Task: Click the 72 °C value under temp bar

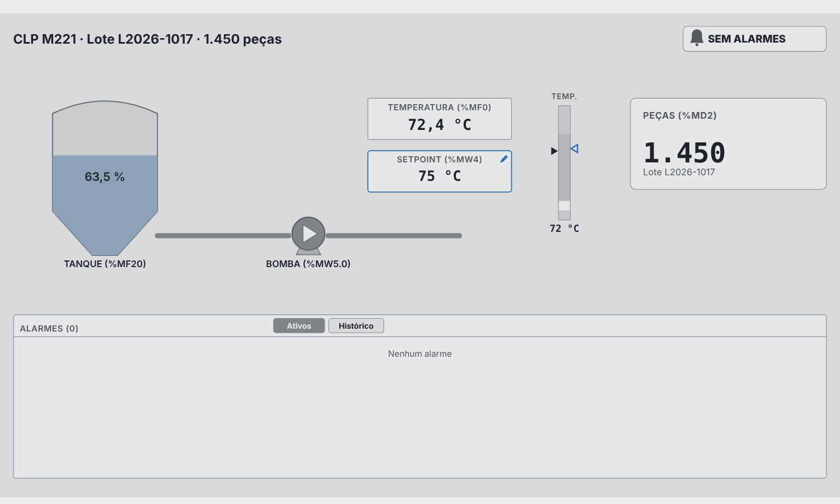Action: coord(564,228)
